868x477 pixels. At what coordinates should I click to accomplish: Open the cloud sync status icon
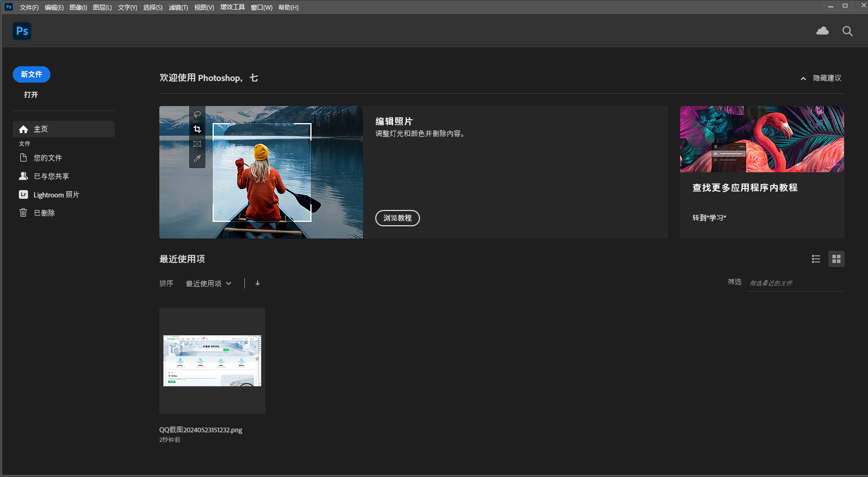pyautogui.click(x=822, y=31)
